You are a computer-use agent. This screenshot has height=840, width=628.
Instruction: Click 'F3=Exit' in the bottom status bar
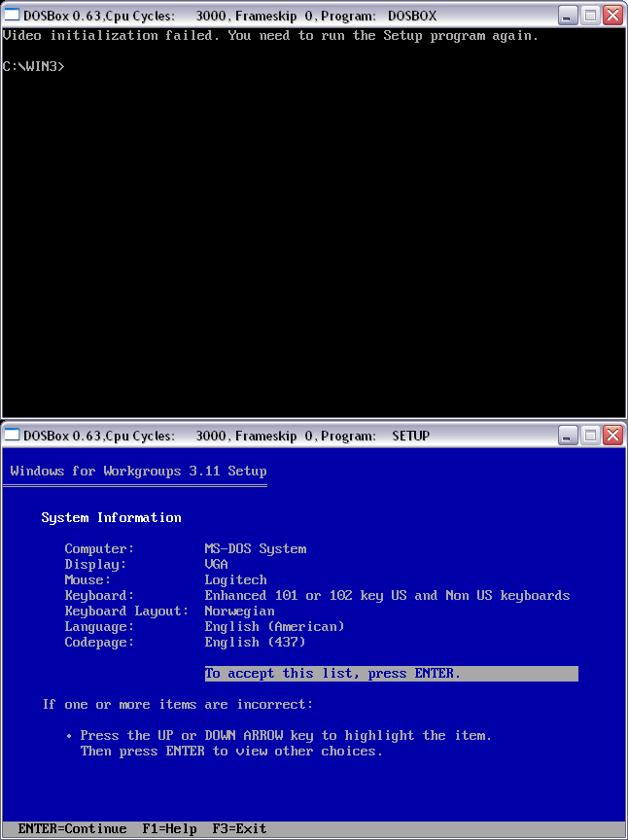coord(239,829)
